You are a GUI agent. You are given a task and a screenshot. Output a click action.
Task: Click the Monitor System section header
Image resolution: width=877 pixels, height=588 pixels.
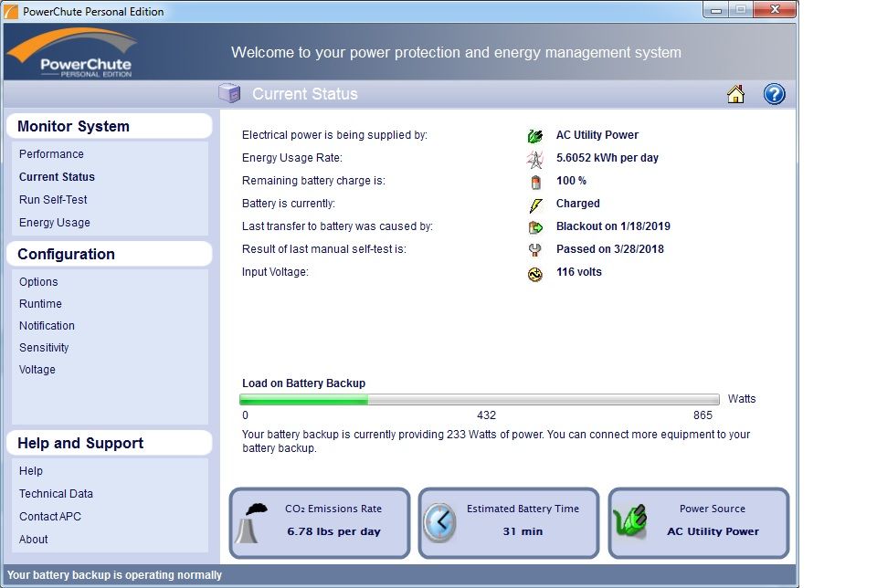109,126
